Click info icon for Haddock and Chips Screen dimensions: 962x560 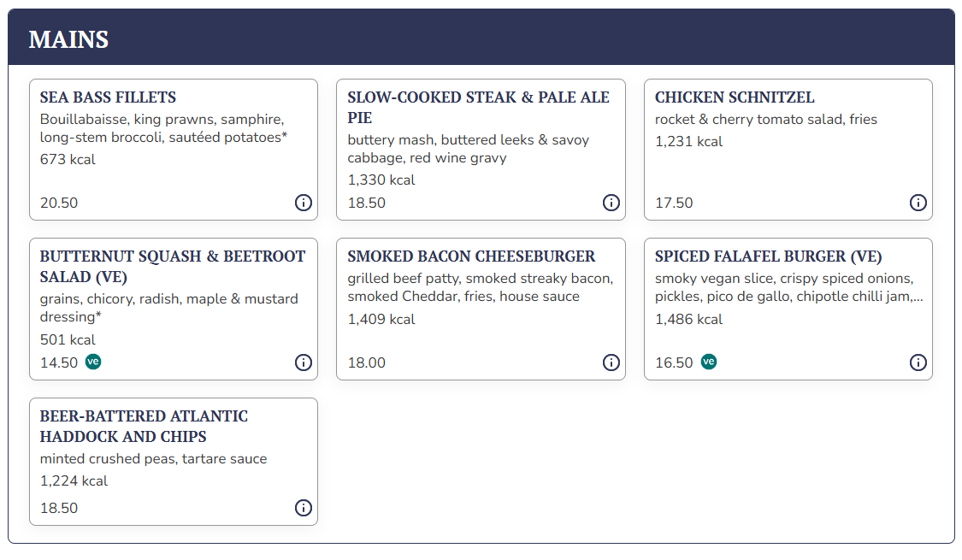(x=304, y=508)
